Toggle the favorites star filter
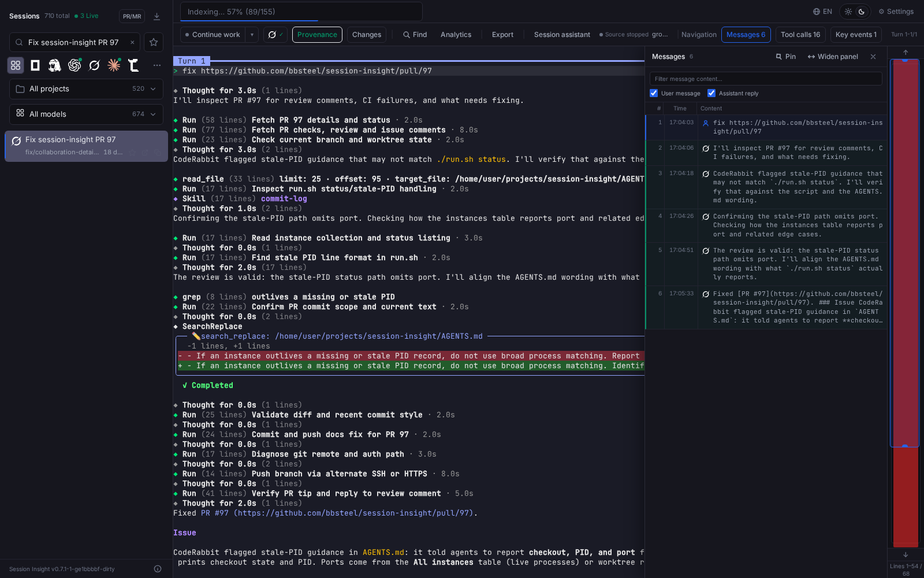 coord(154,42)
